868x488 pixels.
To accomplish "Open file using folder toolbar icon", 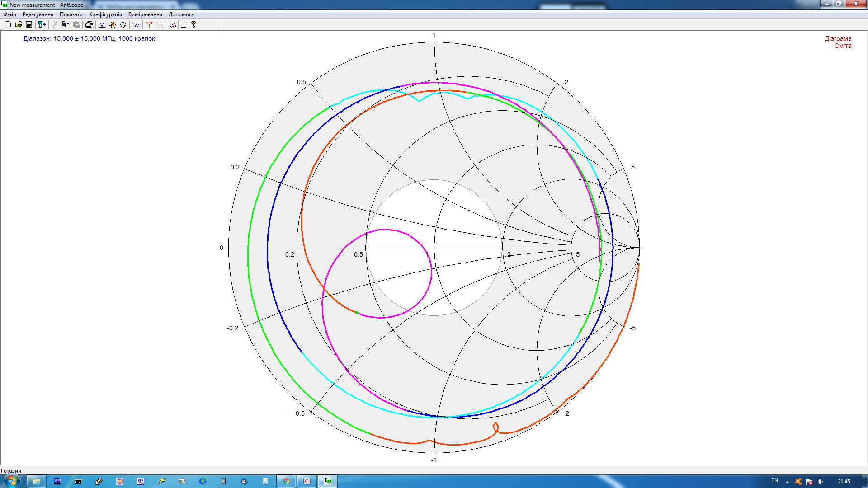I will [x=19, y=24].
